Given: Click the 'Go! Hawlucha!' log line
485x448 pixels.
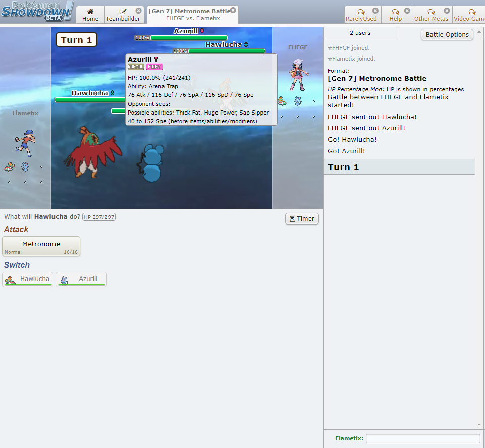Looking at the screenshot, I should click(352, 139).
